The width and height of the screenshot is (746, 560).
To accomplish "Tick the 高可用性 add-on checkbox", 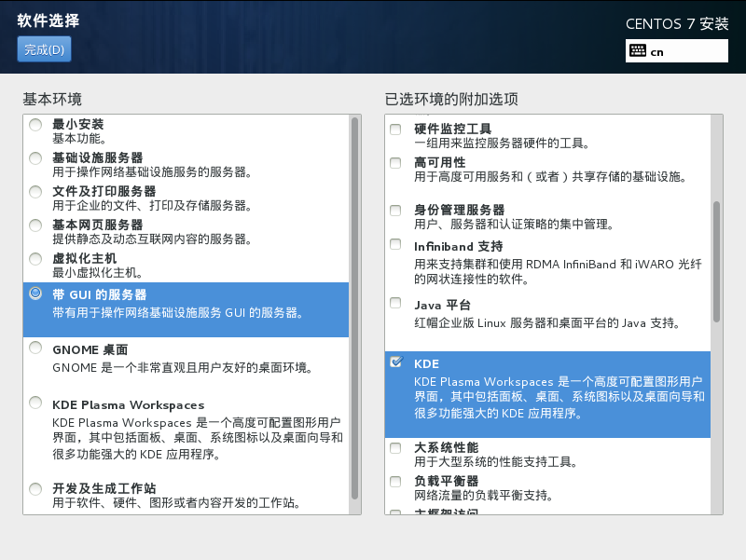I will (x=396, y=163).
